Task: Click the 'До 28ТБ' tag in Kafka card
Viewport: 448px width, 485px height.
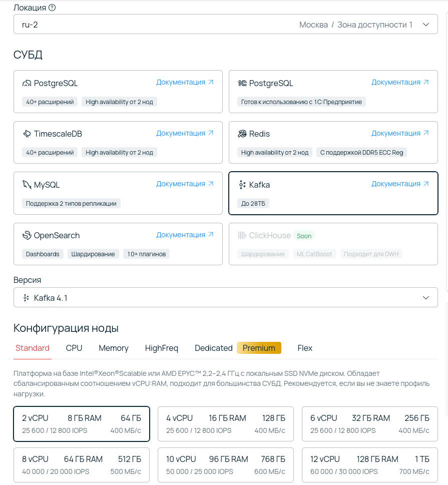Action: point(253,204)
